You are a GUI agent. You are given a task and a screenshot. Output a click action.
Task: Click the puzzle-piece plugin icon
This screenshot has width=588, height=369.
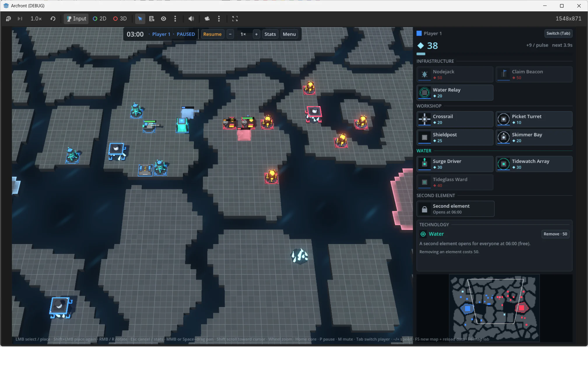point(207,19)
